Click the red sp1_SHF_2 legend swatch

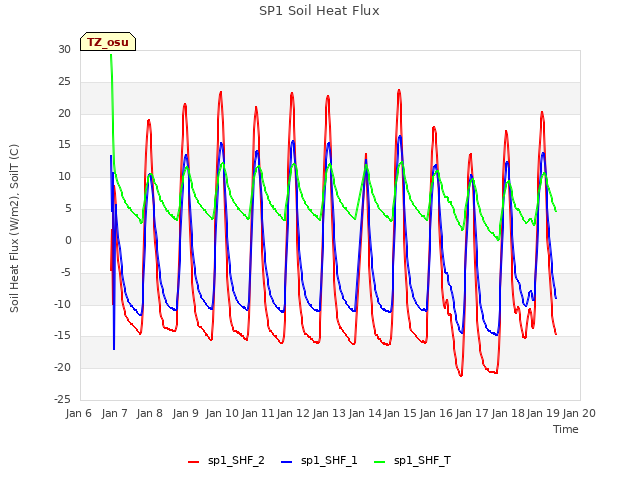pos(193,462)
